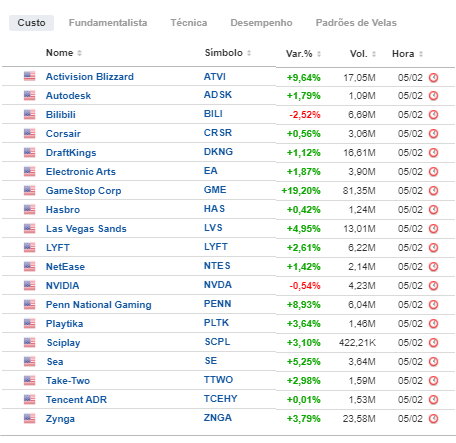Click the -2,52% change value
456x443 pixels.
pos(305,115)
